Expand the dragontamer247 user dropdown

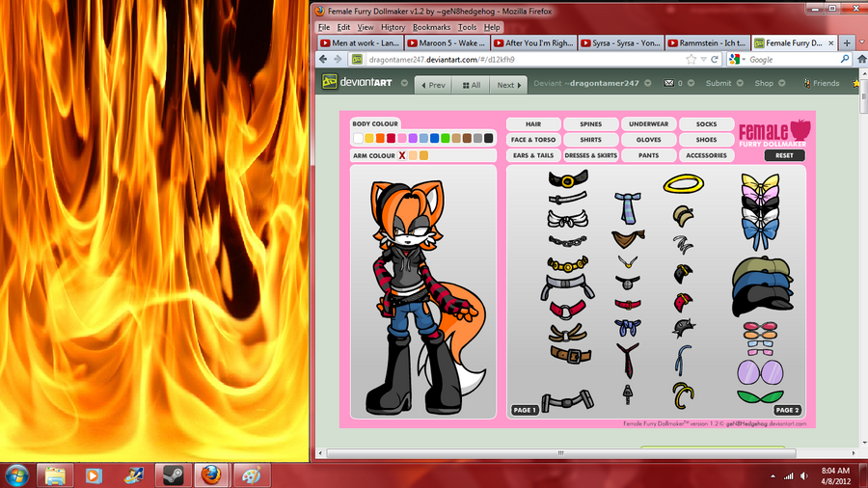648,83
